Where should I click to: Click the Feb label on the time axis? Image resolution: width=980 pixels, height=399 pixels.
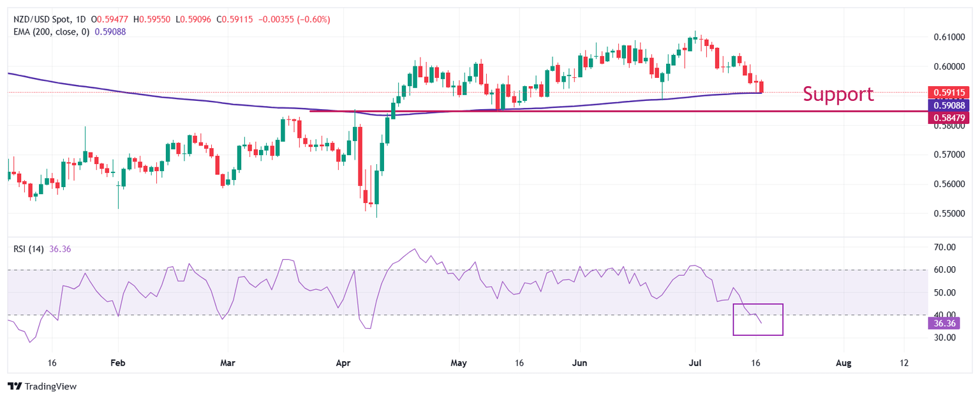[118, 363]
